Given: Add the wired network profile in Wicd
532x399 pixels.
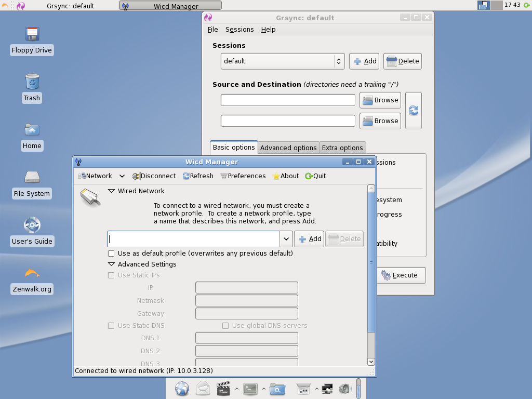Looking at the screenshot, I should [x=309, y=239].
